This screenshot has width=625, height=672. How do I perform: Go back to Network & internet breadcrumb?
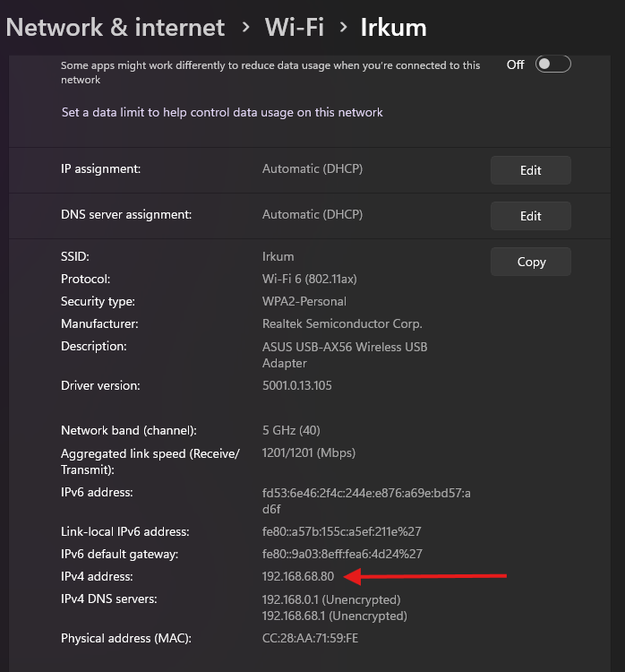pos(116,27)
